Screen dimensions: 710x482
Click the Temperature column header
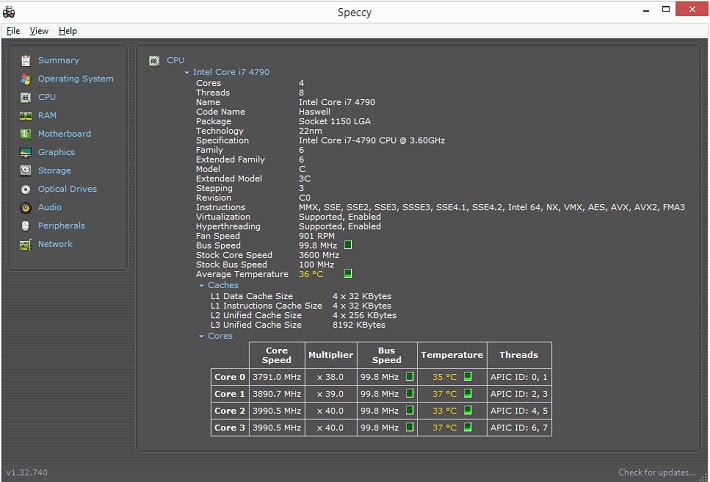[452, 355]
